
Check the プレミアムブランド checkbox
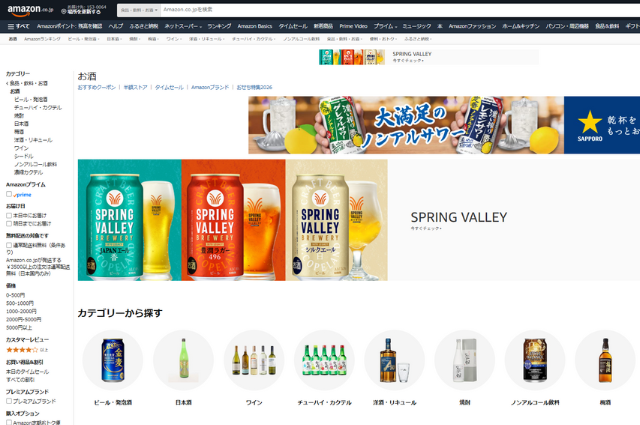[9, 401]
